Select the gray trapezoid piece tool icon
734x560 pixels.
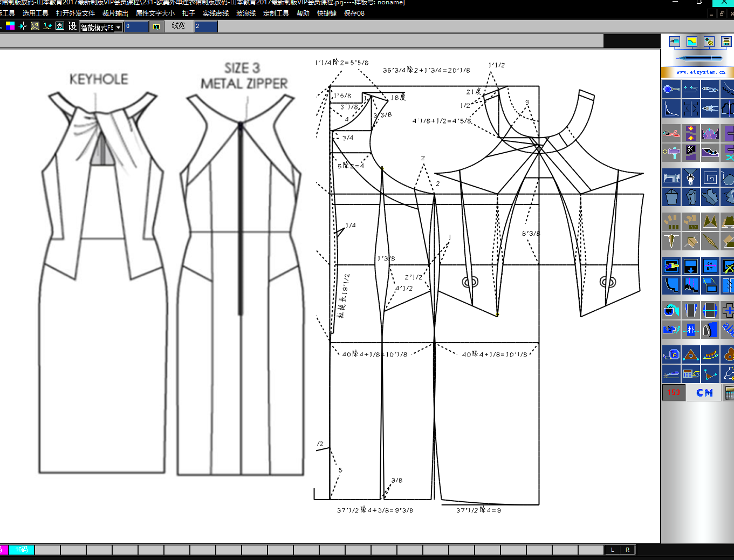click(x=691, y=310)
